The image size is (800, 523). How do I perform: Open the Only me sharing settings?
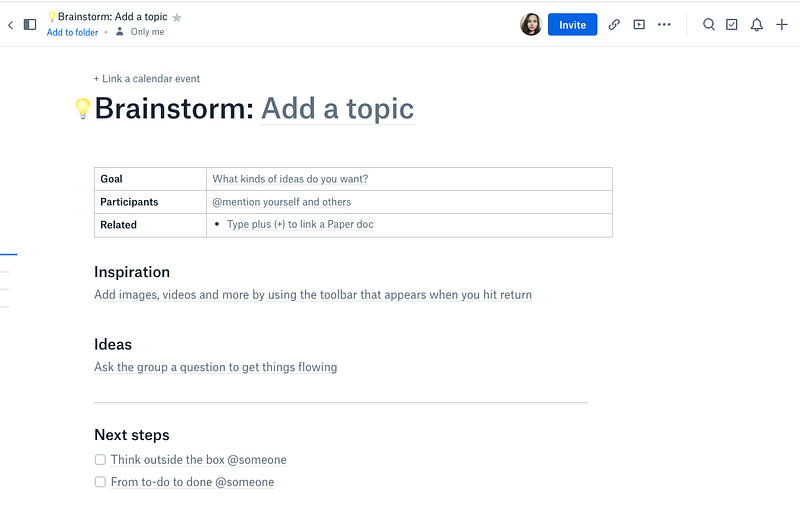click(140, 32)
